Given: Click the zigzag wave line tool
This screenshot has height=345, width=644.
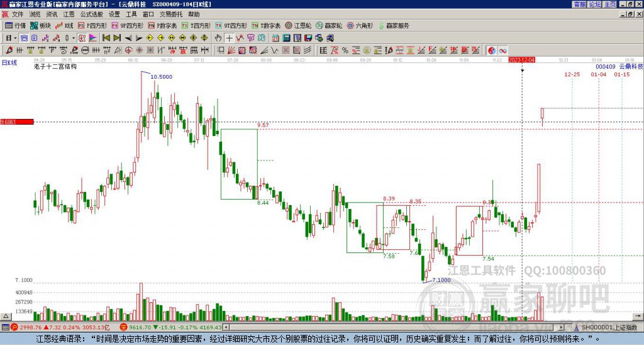Looking at the screenshot, I should pyautogui.click(x=275, y=50).
